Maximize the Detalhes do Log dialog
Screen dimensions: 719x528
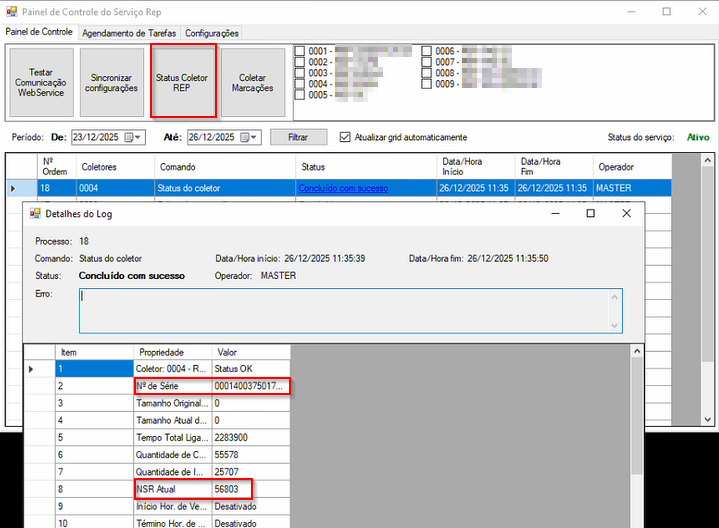(590, 213)
